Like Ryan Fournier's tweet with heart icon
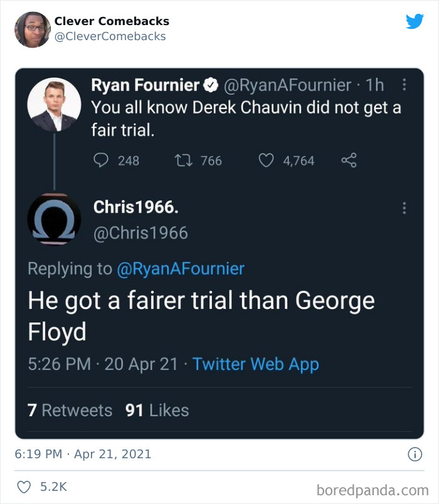 [267, 161]
